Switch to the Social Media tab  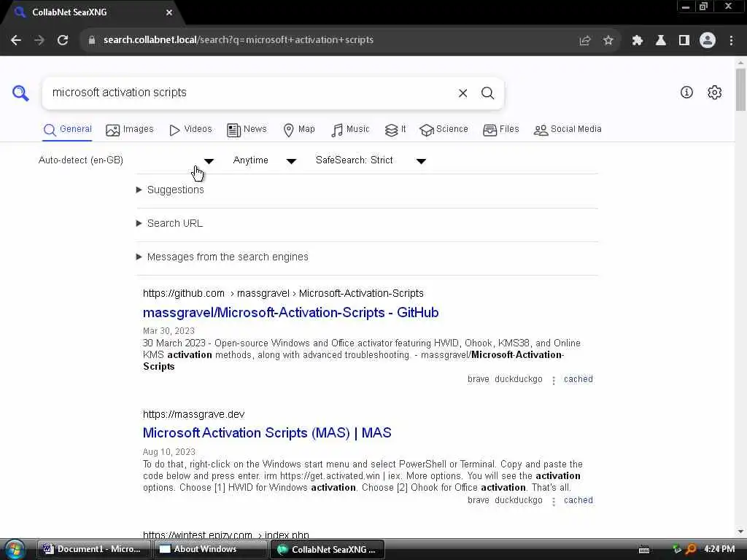(568, 130)
